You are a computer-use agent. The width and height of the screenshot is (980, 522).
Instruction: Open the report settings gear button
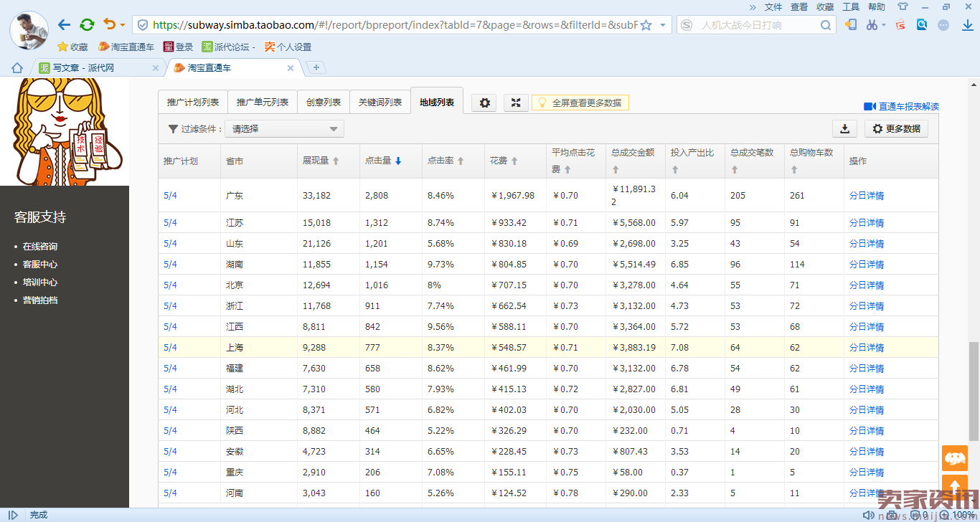[484, 103]
